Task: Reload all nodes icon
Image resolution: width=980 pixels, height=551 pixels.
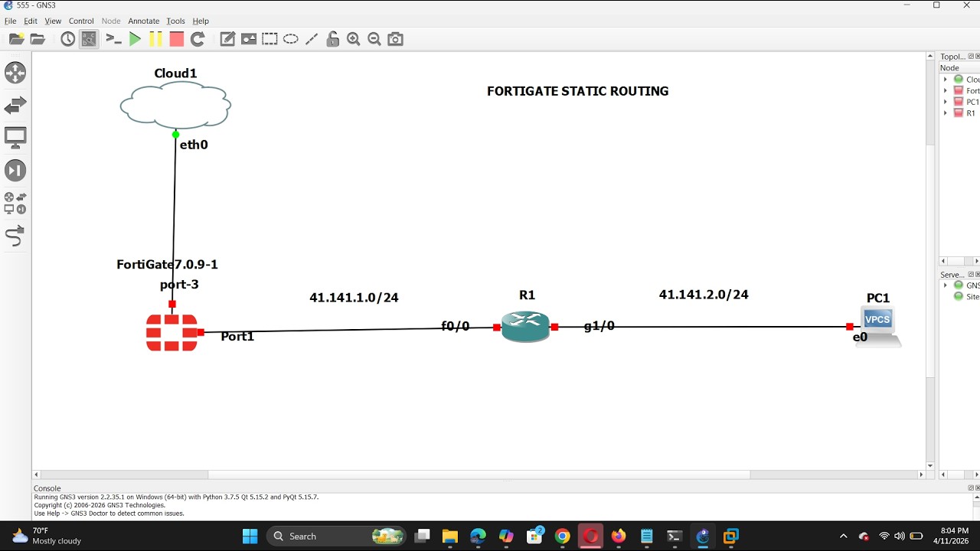Action: (198, 39)
